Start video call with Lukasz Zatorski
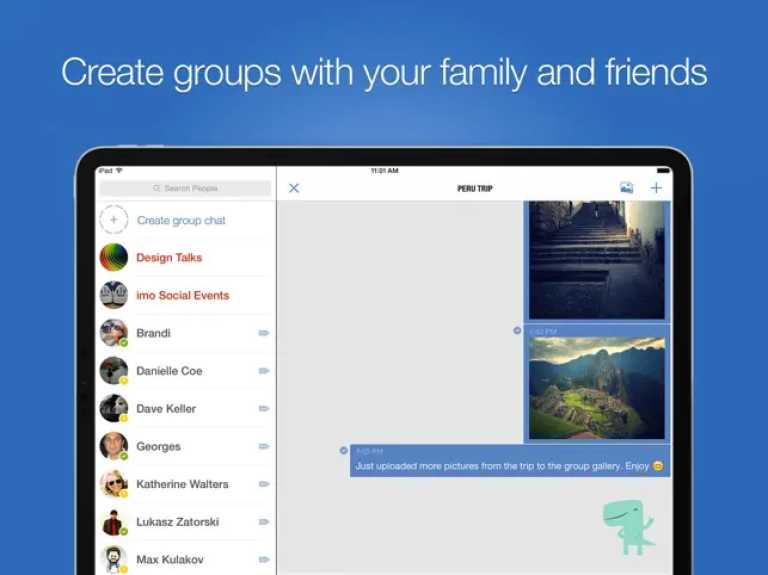 click(x=263, y=522)
